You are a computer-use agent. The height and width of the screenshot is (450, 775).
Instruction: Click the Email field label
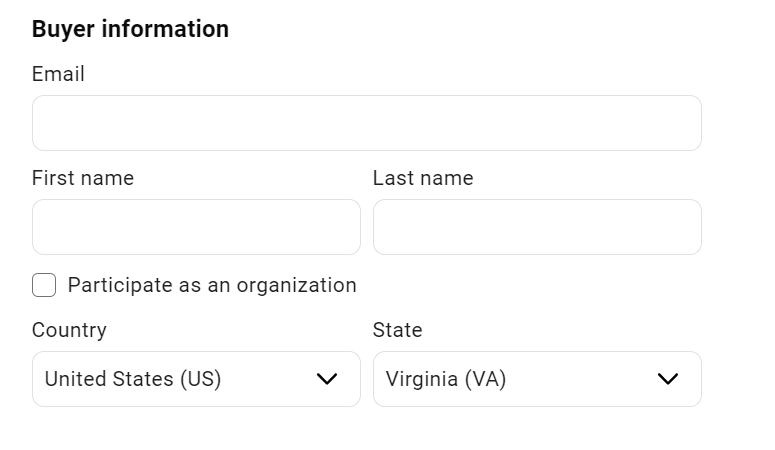(58, 74)
